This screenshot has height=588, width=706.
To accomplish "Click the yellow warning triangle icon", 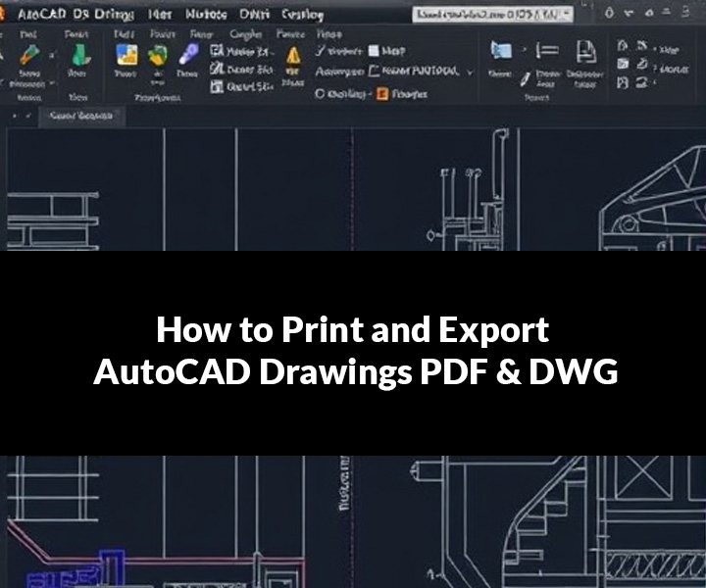I will (293, 55).
